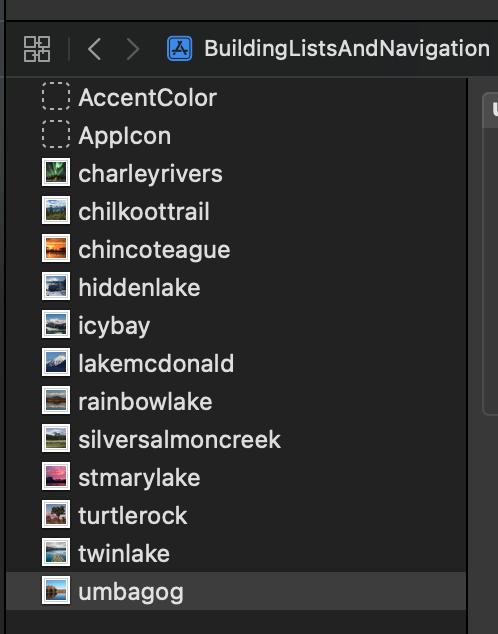Select the hiddenlake asset name
498x634 pixels.
(139, 288)
